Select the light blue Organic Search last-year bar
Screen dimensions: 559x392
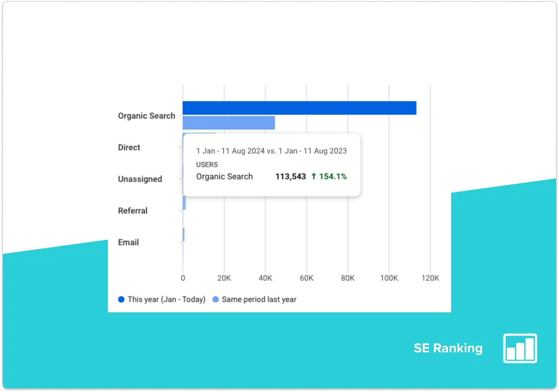(x=229, y=123)
